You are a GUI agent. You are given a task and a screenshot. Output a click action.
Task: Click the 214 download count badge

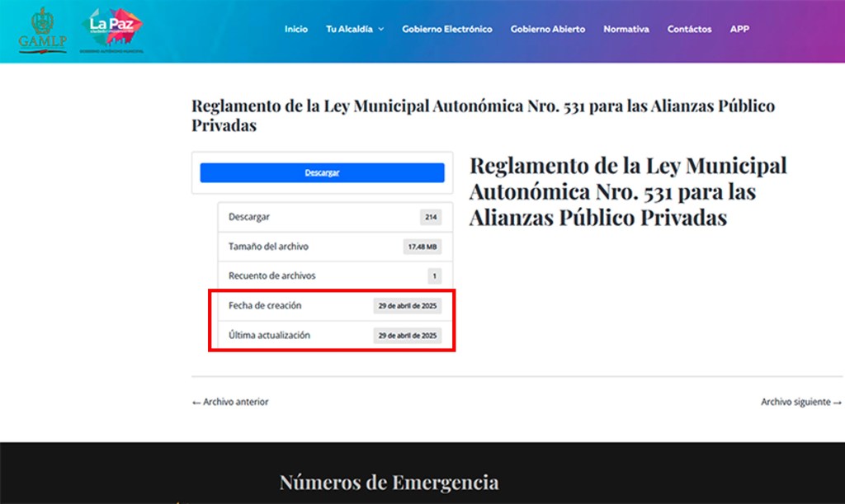(430, 217)
